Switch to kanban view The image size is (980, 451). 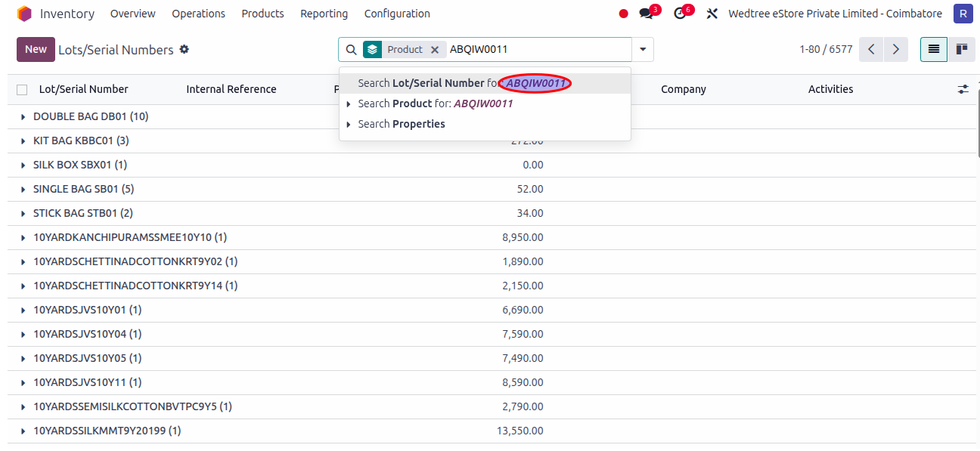[961, 49]
